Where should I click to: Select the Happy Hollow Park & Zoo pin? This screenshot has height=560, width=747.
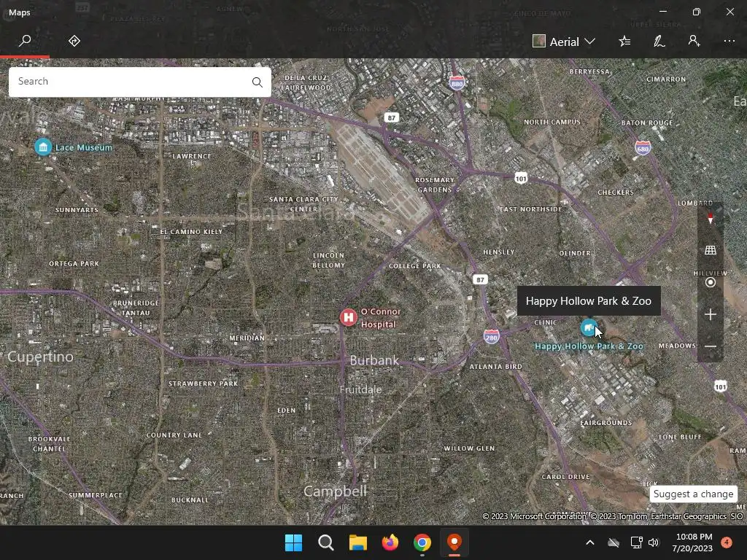click(x=589, y=327)
